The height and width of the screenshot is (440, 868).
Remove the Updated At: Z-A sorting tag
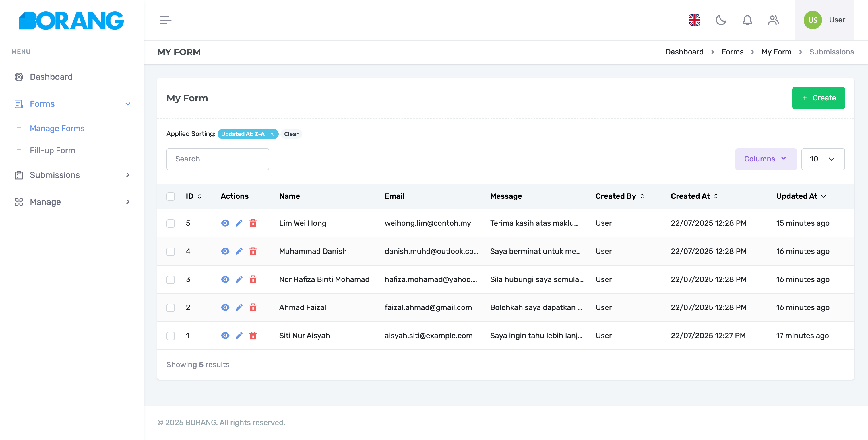272,134
